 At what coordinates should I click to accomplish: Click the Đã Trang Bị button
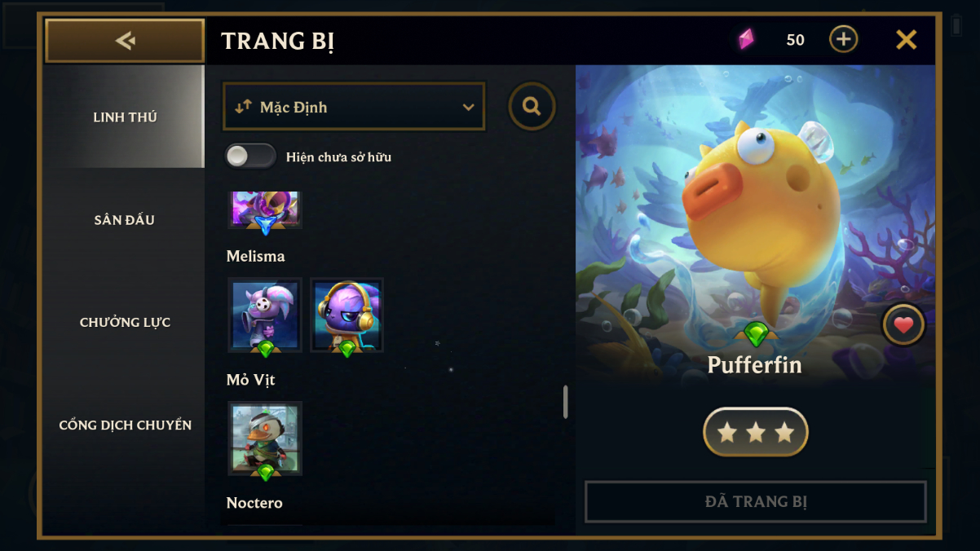(756, 501)
